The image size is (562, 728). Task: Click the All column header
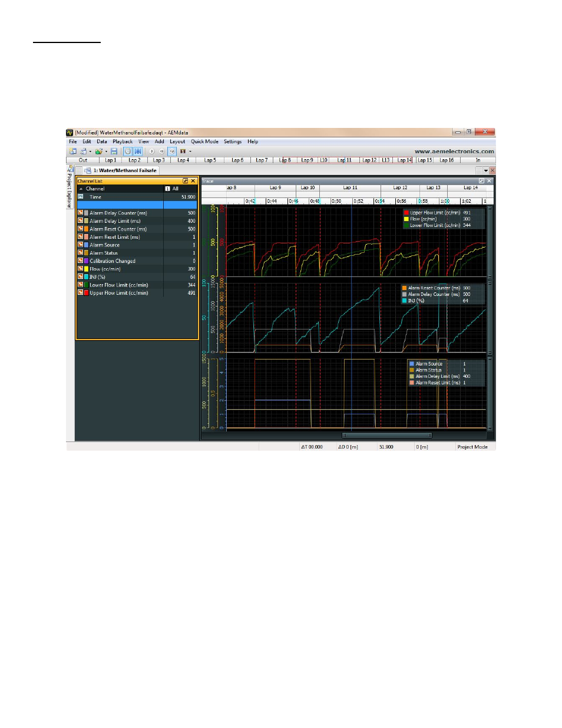point(180,189)
